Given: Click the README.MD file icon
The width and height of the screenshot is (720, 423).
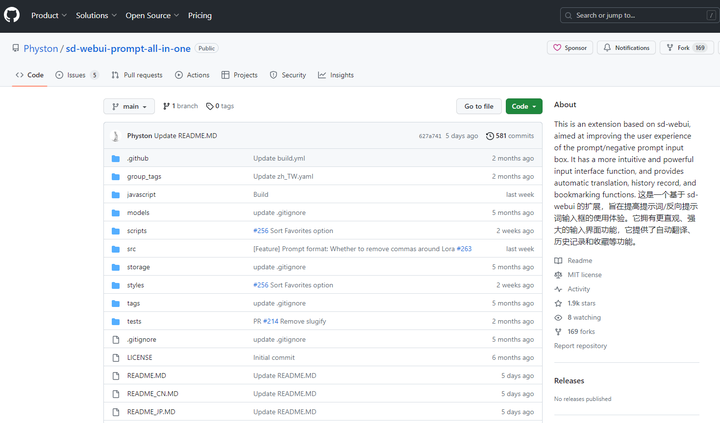Looking at the screenshot, I should [x=116, y=376].
